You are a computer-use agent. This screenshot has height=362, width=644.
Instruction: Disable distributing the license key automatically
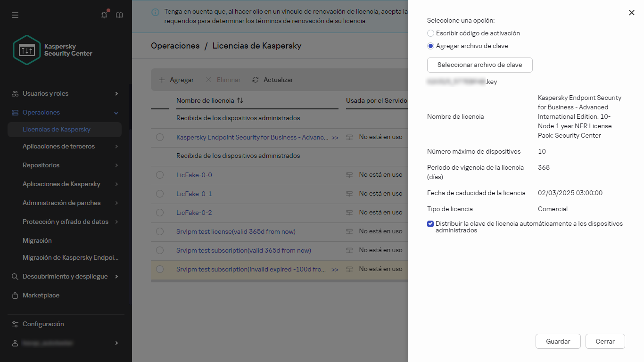(x=430, y=224)
